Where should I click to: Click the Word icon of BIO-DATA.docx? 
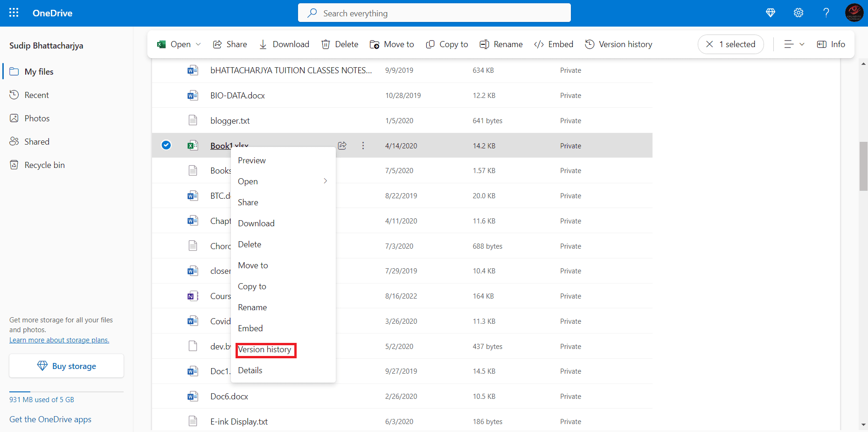tap(193, 96)
